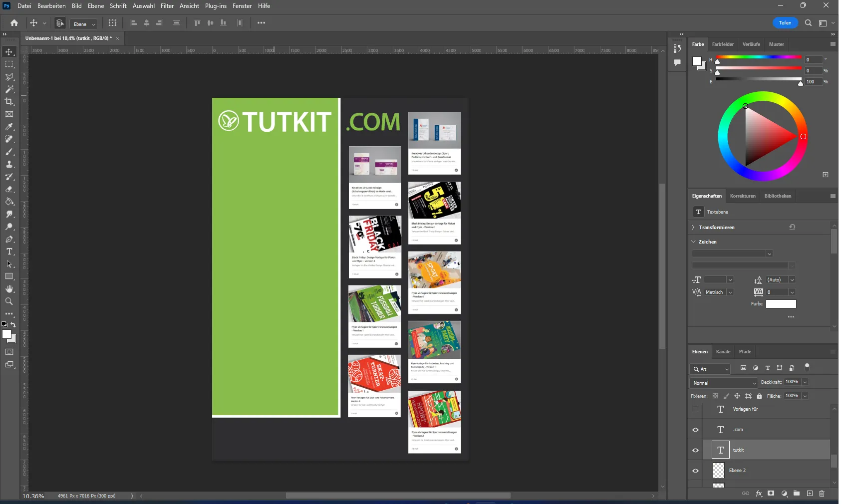The height and width of the screenshot is (504, 842).
Task: Select the Clone Stamp tool
Action: pos(9,164)
